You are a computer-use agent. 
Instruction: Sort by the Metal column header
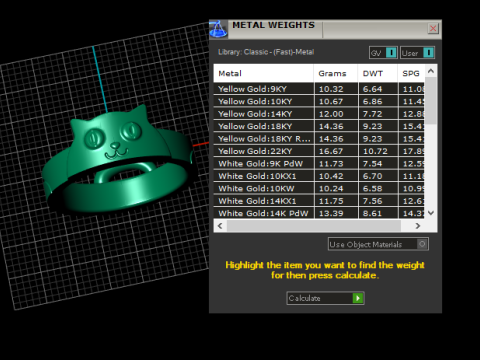click(263, 73)
